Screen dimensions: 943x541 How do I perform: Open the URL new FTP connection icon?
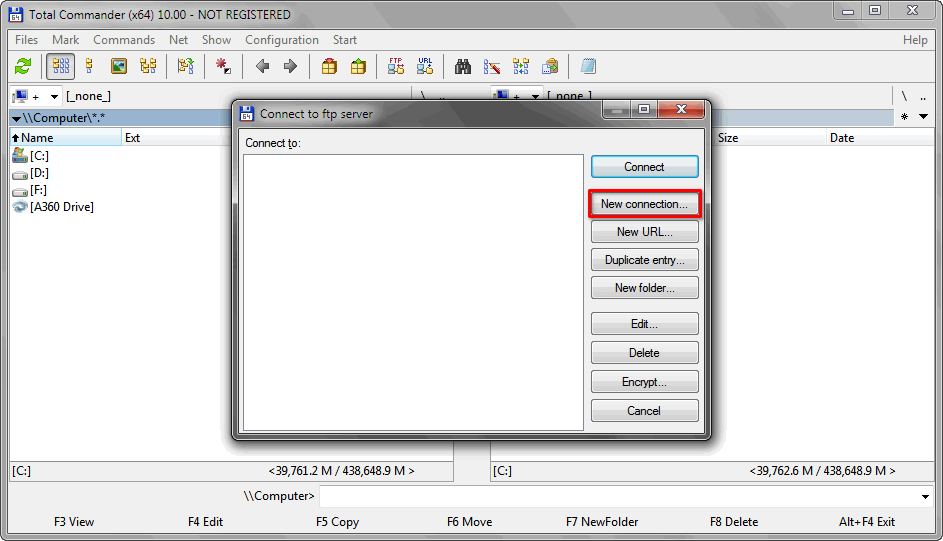(x=425, y=66)
